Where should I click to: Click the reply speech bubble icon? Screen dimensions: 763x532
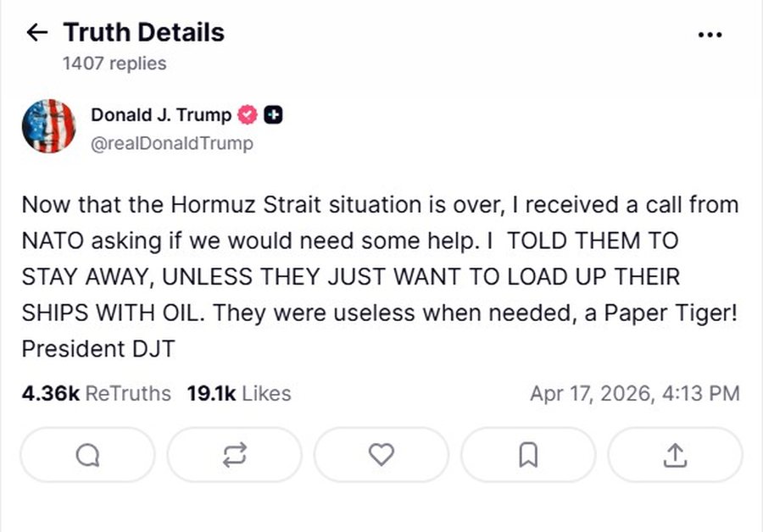tap(87, 456)
